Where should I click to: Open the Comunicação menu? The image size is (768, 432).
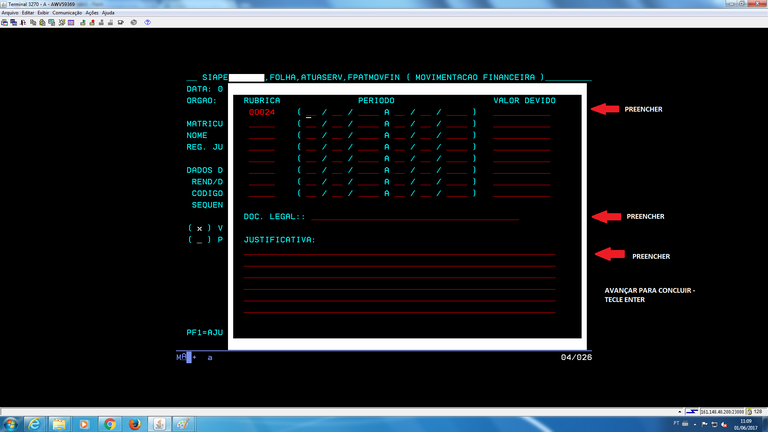pos(68,12)
